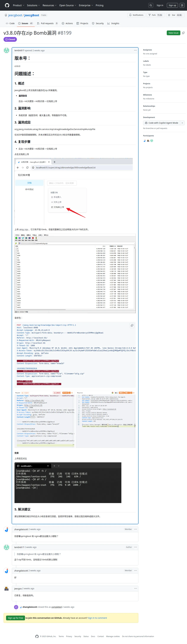Open Terms link in footer
The image size is (187, 644).
61,636
